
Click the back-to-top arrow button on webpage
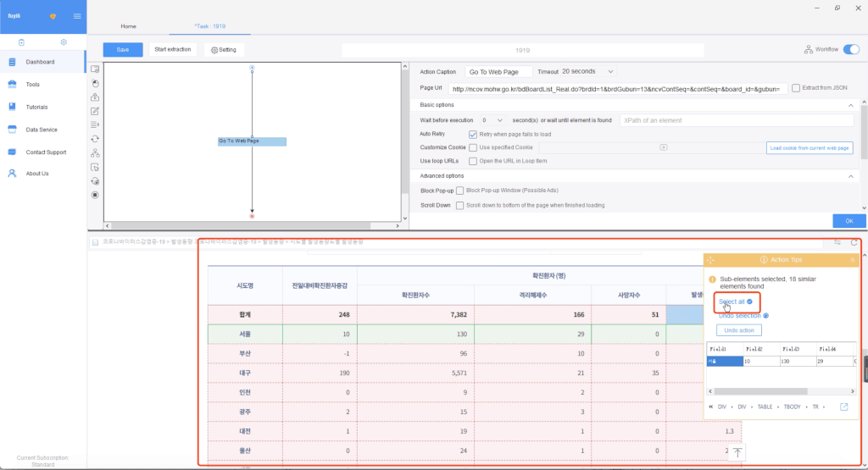point(737,452)
